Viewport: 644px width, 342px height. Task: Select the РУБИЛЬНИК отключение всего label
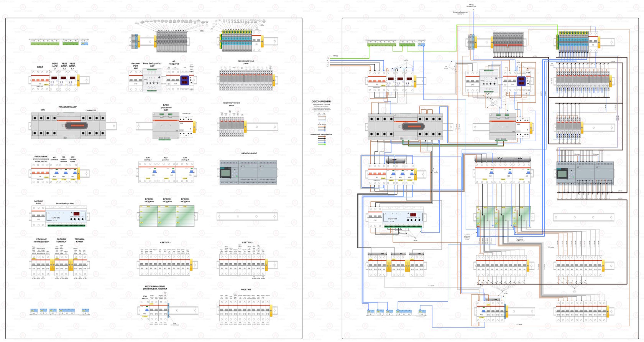point(41,159)
